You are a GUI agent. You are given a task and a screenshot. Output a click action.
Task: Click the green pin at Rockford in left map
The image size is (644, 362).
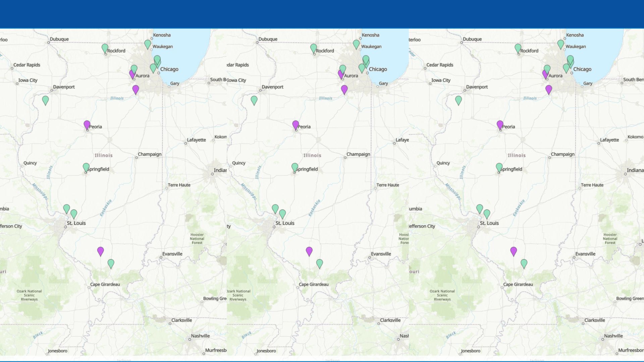[x=105, y=48]
